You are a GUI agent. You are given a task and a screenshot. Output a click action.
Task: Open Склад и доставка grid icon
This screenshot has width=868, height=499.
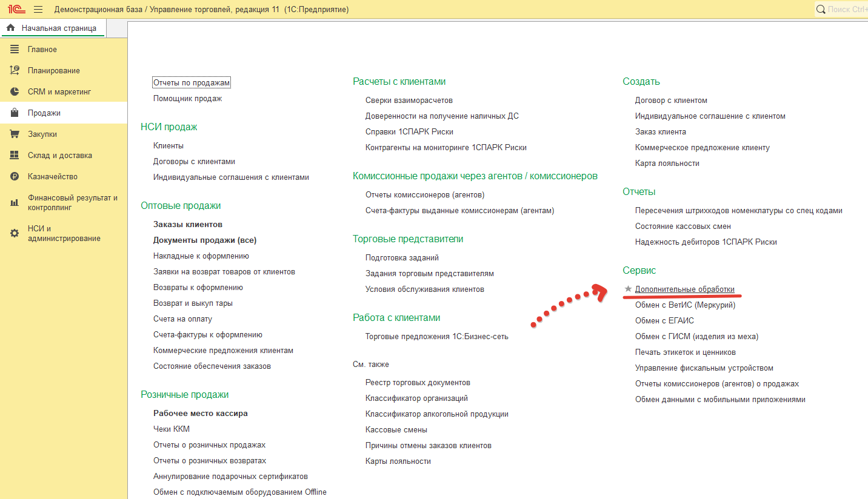(15, 156)
